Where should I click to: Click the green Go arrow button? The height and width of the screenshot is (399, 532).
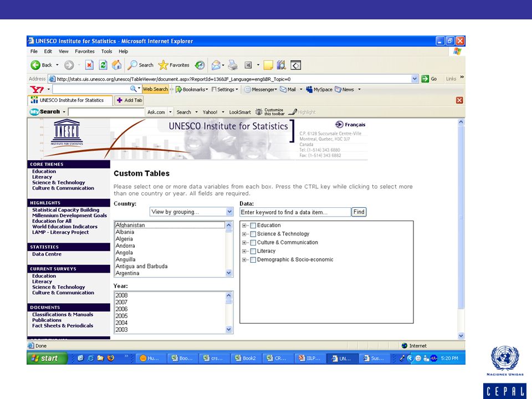pos(425,79)
